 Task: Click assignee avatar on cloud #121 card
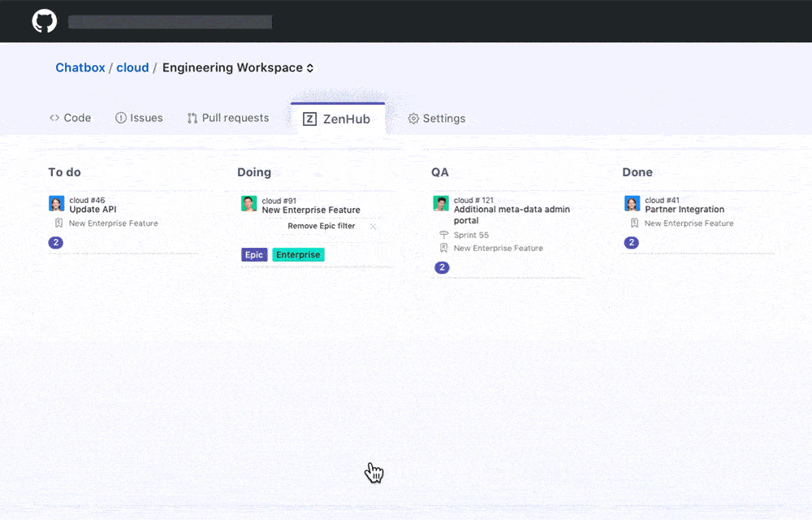441,204
